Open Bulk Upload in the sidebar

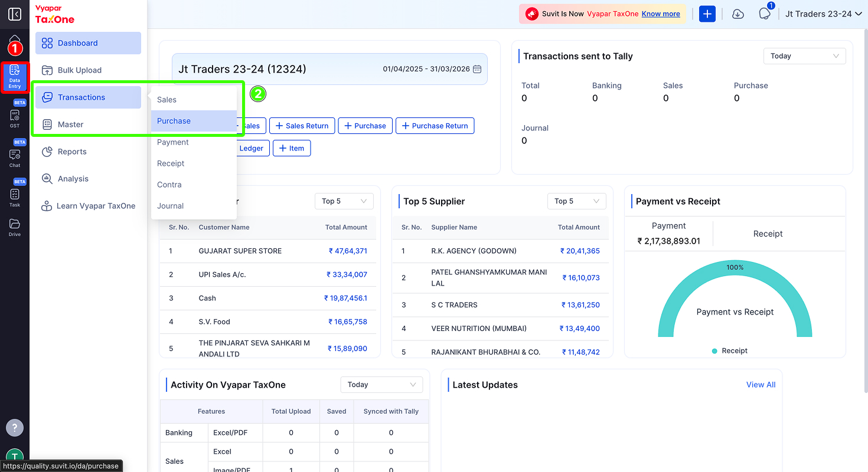tap(88, 70)
